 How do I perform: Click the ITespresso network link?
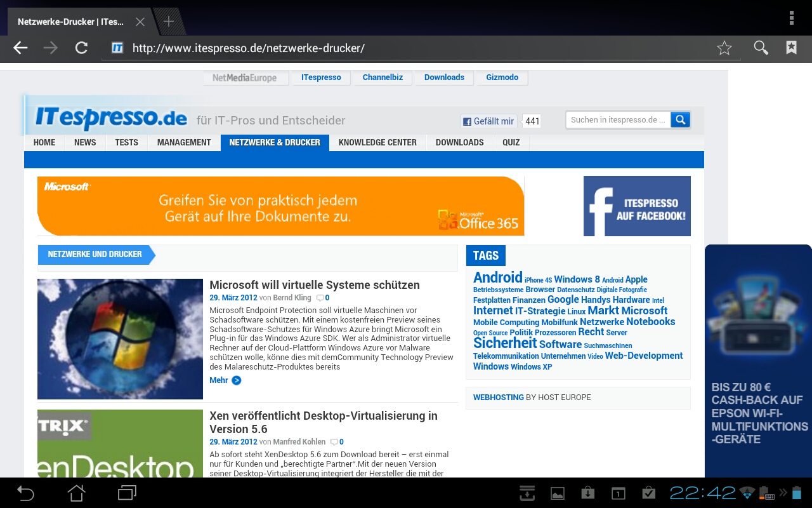(321, 77)
